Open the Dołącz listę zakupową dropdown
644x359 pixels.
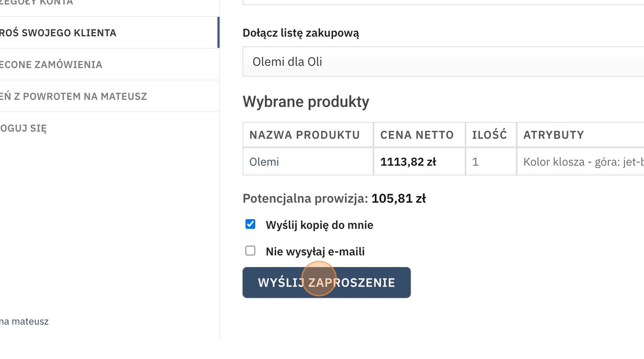pyautogui.click(x=443, y=62)
